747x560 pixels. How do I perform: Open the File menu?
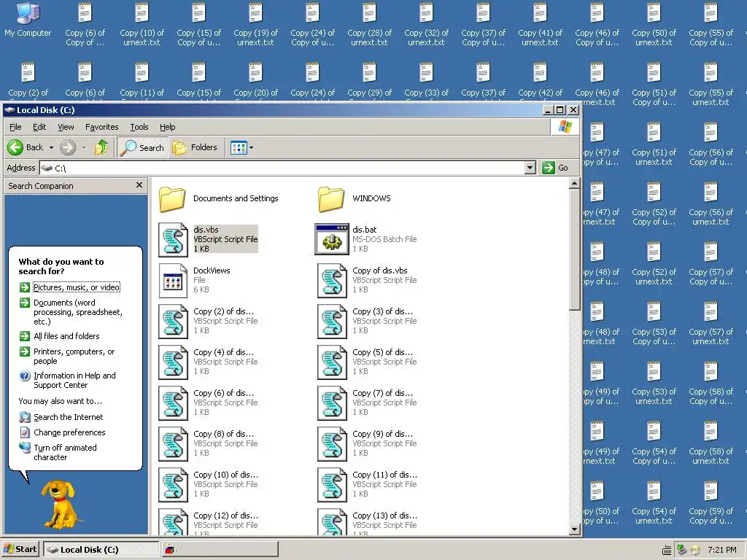(15, 127)
